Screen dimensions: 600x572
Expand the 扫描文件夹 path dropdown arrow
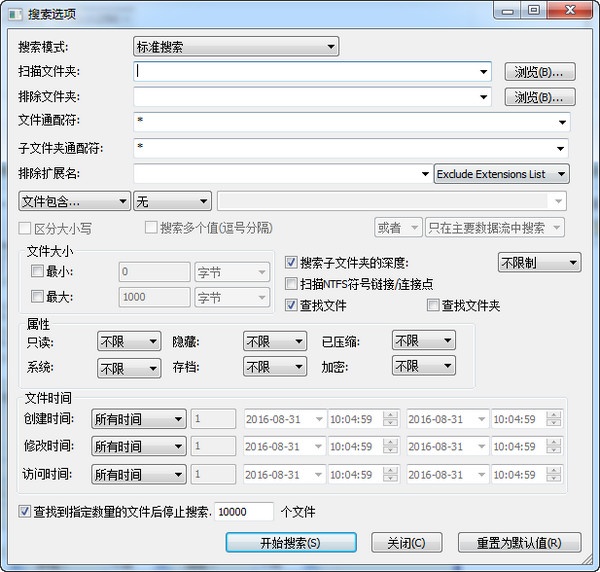483,72
